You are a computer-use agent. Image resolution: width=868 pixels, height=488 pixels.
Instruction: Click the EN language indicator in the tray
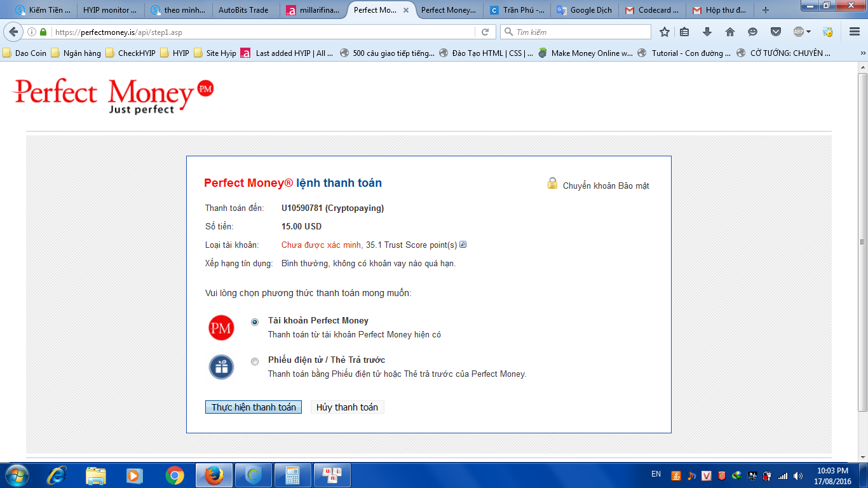point(656,474)
